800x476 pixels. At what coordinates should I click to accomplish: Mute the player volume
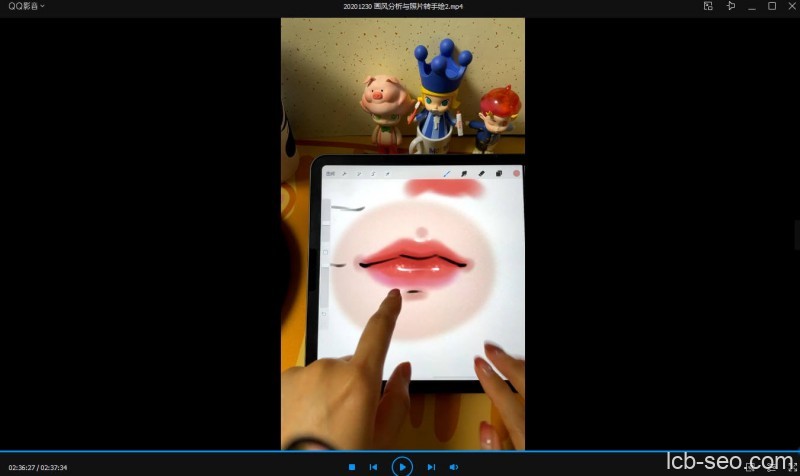[x=454, y=467]
